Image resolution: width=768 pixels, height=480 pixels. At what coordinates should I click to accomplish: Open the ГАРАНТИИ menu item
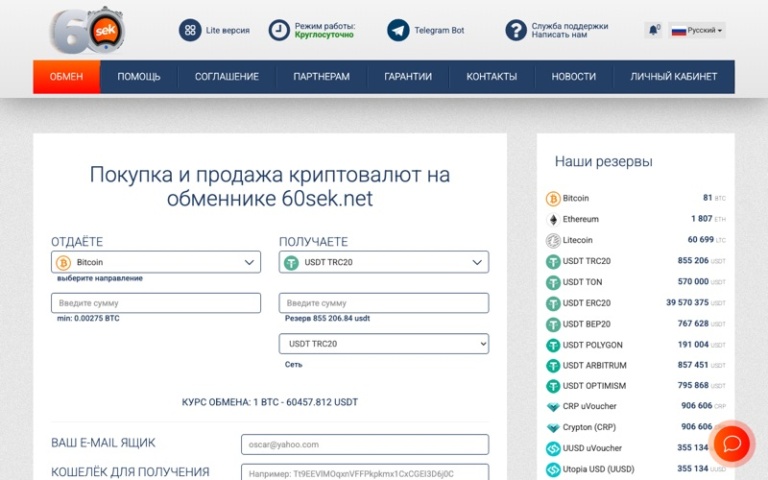point(408,77)
